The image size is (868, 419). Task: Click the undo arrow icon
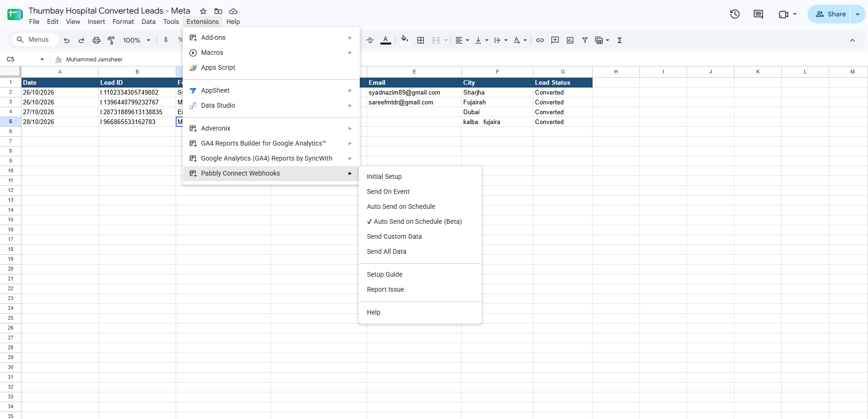click(x=67, y=40)
